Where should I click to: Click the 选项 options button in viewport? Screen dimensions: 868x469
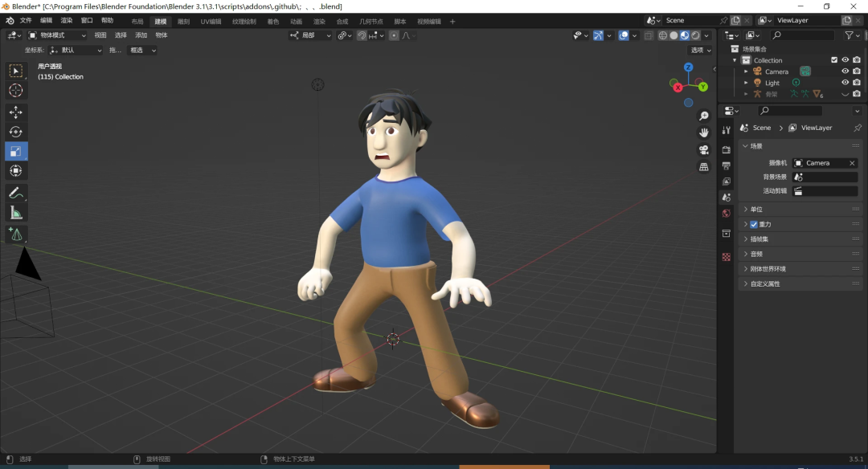point(699,50)
